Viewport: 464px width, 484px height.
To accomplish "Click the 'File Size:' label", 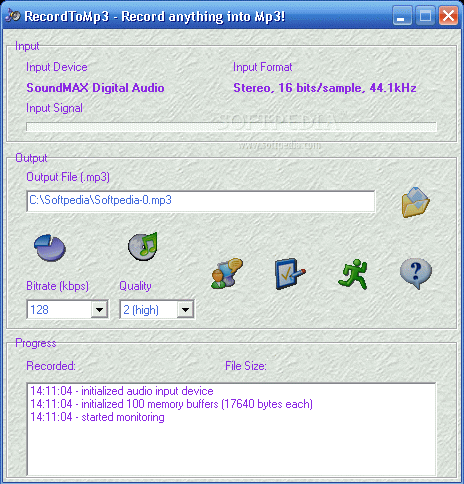I will coord(246,366).
